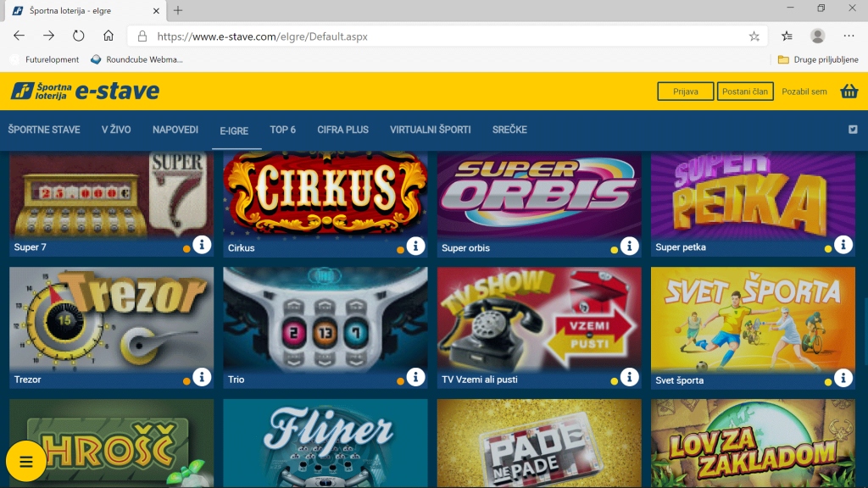This screenshot has height=488, width=868.
Task: Open the CIFRA PLUS section
Action: 342,130
